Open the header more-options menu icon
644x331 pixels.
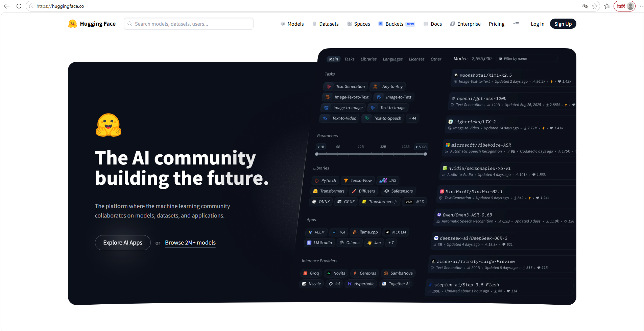click(x=516, y=24)
